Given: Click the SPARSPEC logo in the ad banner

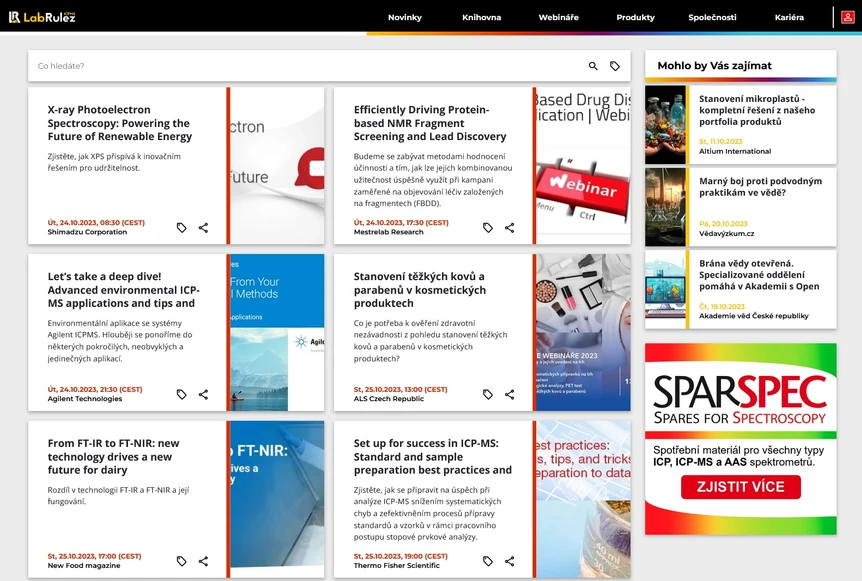Looking at the screenshot, I should (740, 399).
